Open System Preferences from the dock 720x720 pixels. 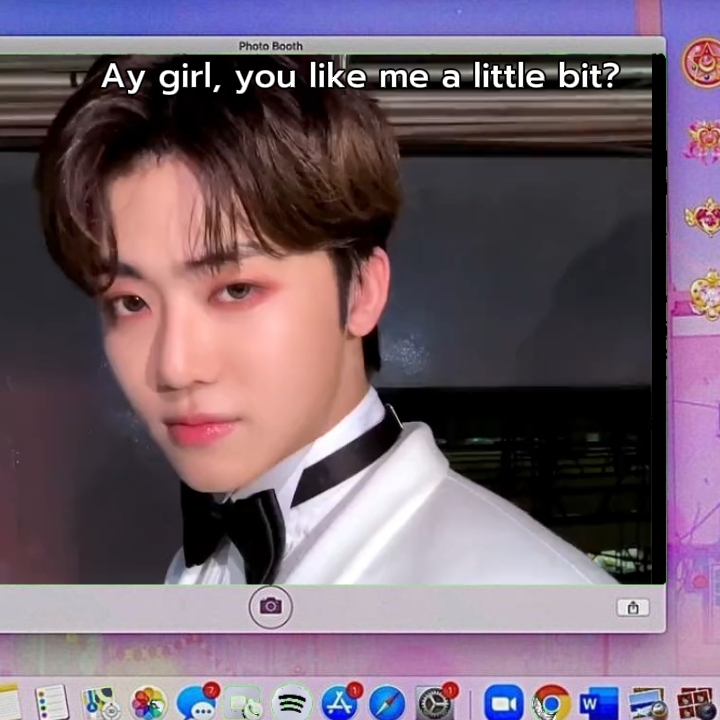pyautogui.click(x=435, y=703)
